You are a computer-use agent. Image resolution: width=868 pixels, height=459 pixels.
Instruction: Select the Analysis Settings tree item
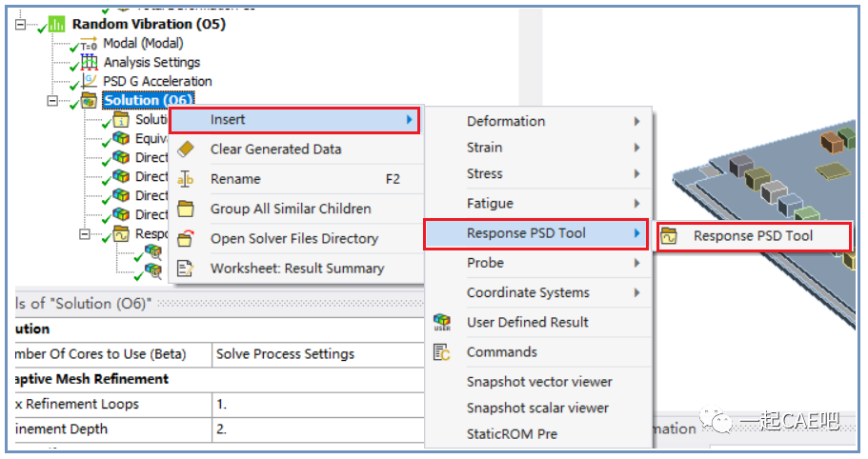click(x=151, y=62)
